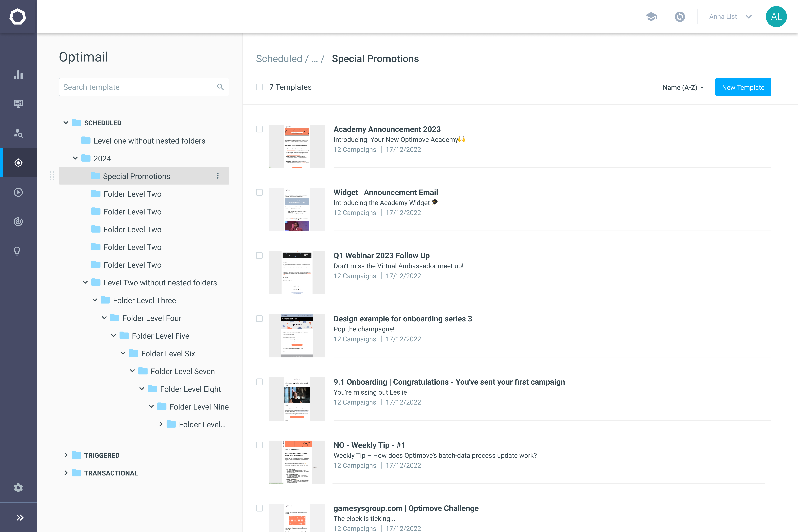798x532 pixels.
Task: Check the 9.1 Onboarding Congratulations checkbox
Action: click(259, 382)
